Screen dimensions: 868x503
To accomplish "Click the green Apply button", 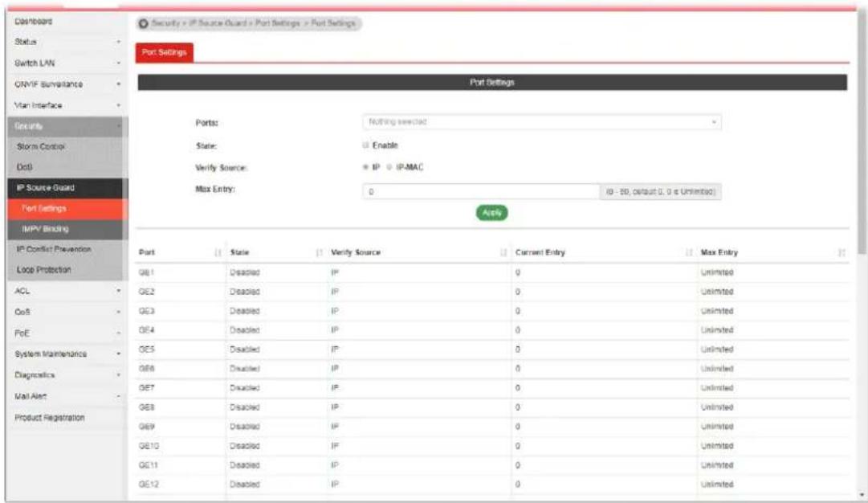I will point(491,213).
